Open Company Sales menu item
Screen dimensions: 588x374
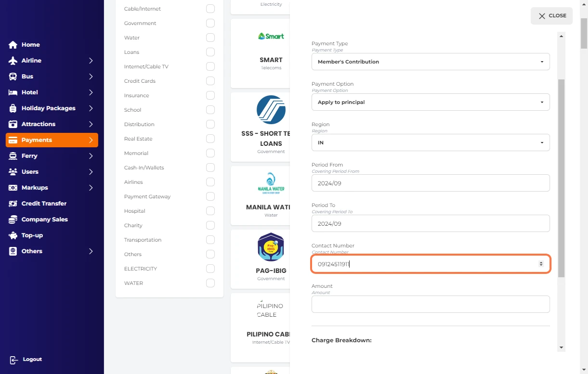click(44, 219)
